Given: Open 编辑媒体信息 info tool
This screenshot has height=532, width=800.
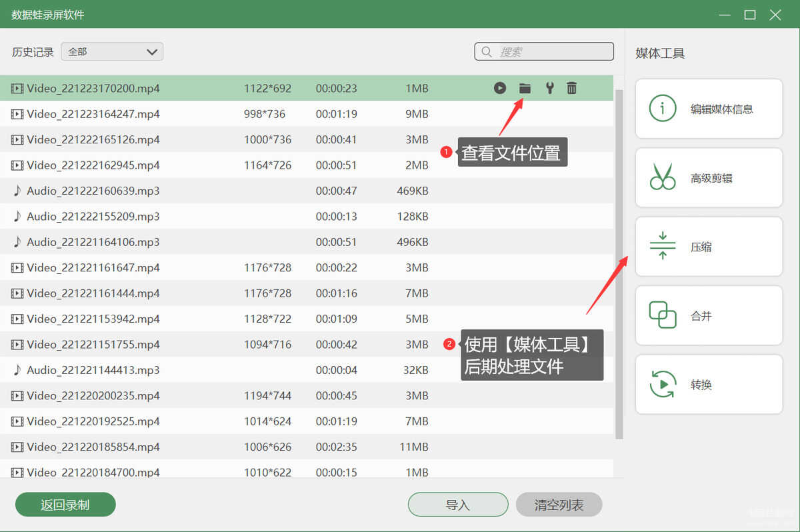Looking at the screenshot, I should pyautogui.click(x=709, y=109).
